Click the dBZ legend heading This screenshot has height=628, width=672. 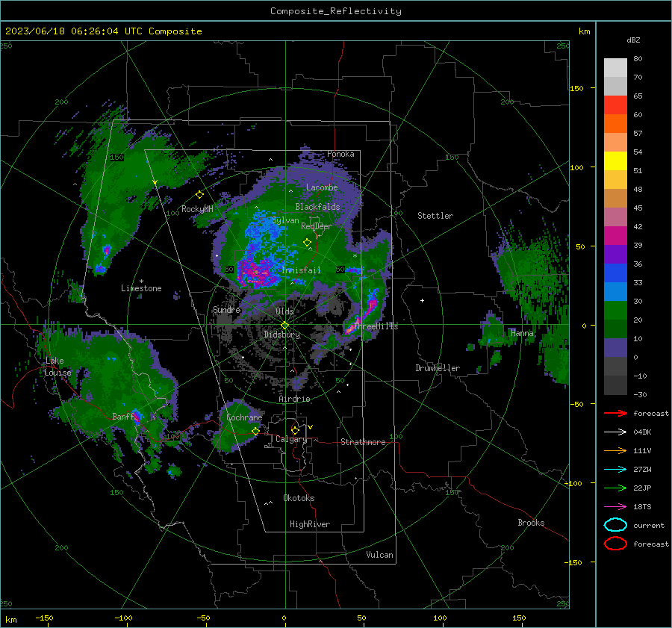633,40
